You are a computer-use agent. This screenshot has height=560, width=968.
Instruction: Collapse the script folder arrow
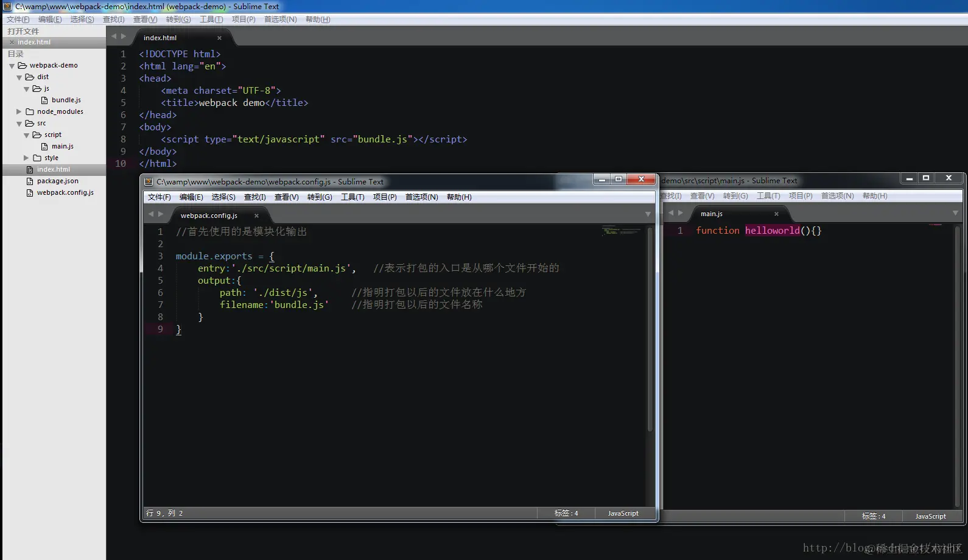[26, 135]
